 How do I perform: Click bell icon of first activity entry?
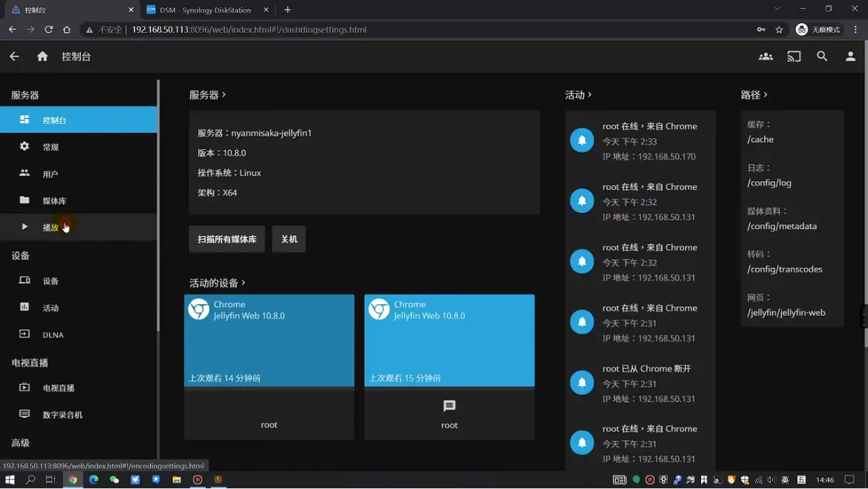click(x=582, y=140)
